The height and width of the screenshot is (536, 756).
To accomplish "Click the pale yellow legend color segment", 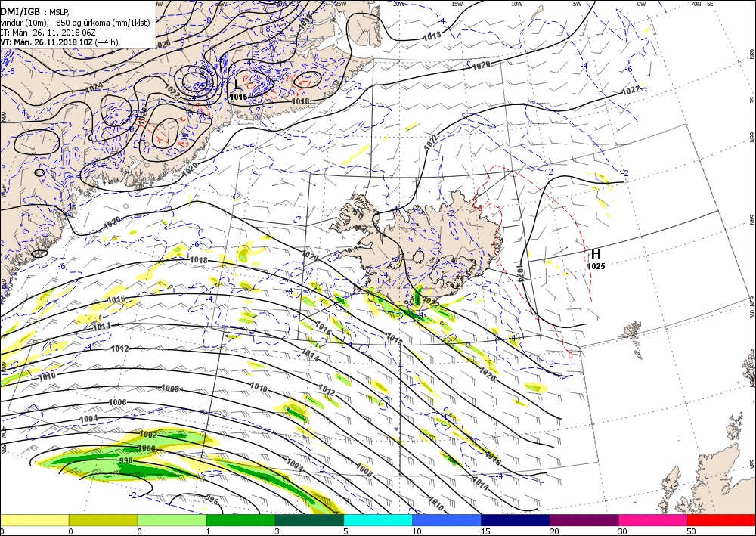I will coord(34,520).
